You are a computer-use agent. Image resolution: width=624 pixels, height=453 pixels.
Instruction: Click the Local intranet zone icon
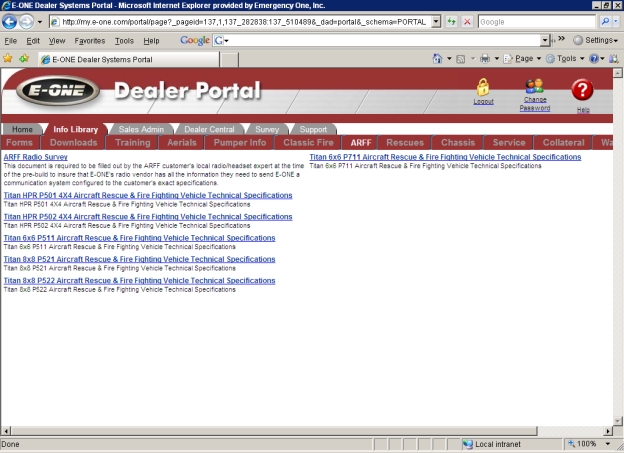(x=467, y=444)
